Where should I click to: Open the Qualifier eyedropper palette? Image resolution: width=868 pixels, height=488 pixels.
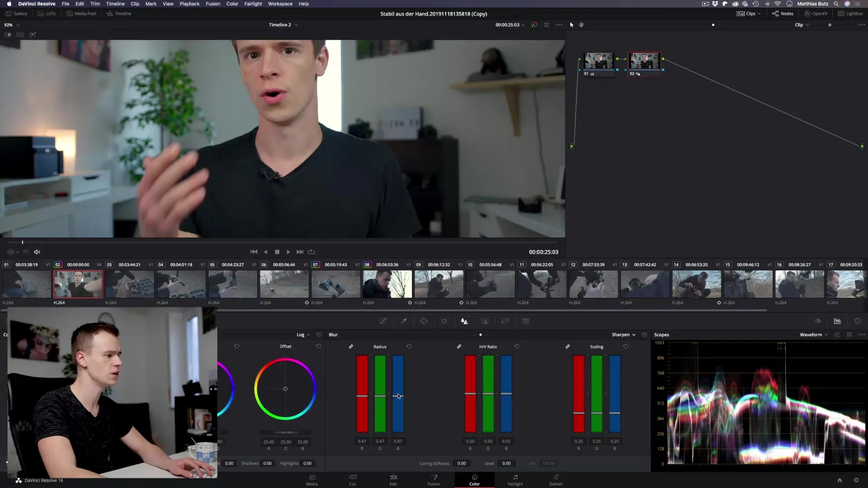404,321
